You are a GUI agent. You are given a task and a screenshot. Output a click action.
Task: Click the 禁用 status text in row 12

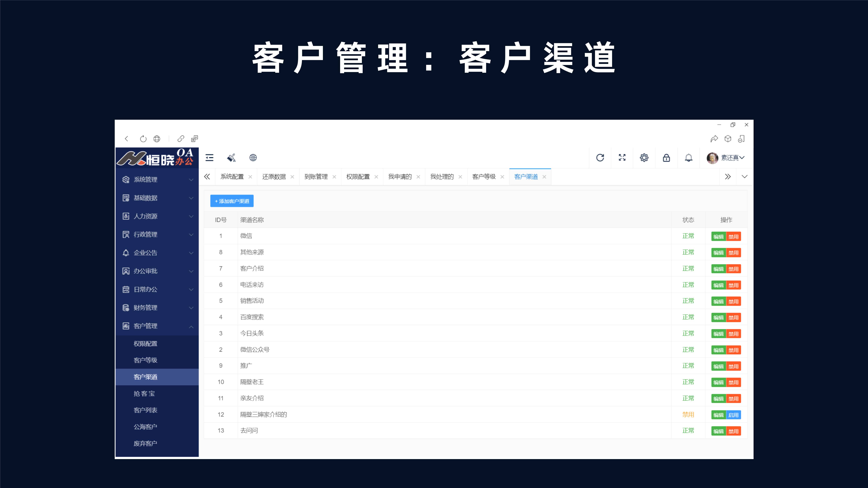coord(688,415)
